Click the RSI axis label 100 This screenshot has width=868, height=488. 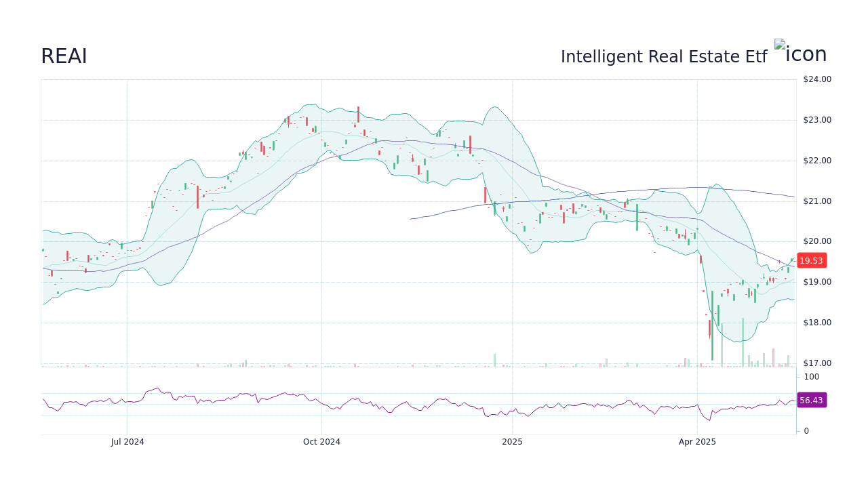[812, 377]
